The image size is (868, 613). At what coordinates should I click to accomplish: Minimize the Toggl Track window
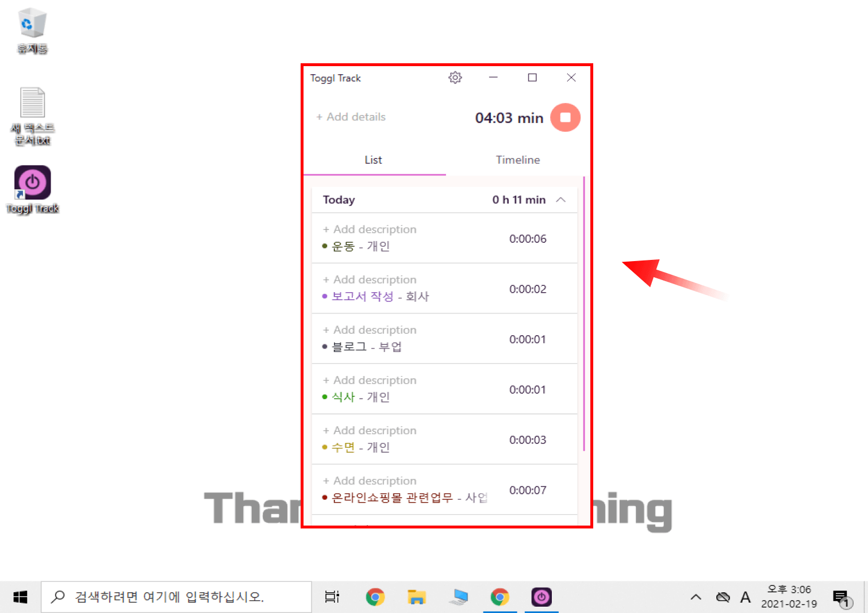[493, 78]
